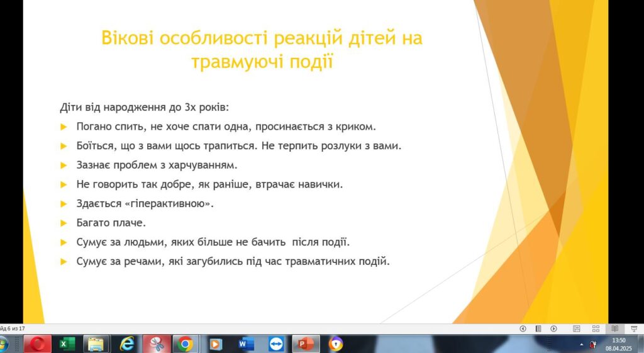The height and width of the screenshot is (353, 644).
Task: Click the bullet 'Зазнає проблем з харчуванням.'
Action: tap(157, 165)
